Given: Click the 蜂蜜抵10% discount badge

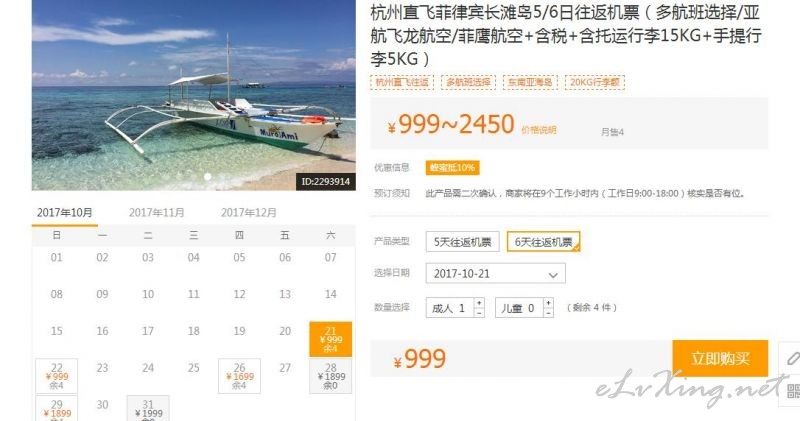Looking at the screenshot, I should [452, 167].
